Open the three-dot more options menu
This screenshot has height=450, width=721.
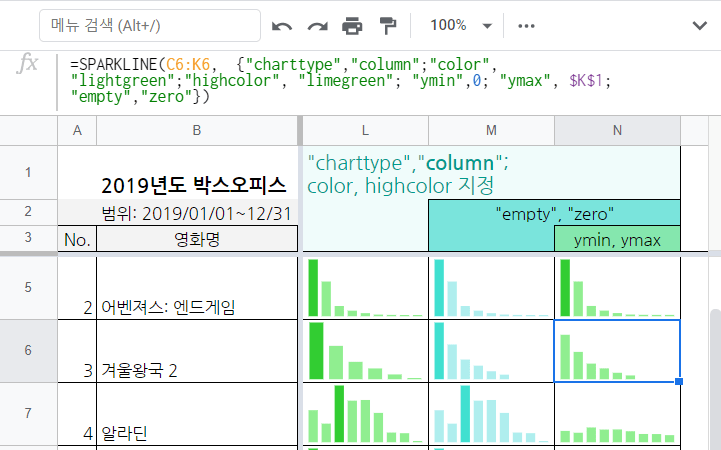coord(527,25)
